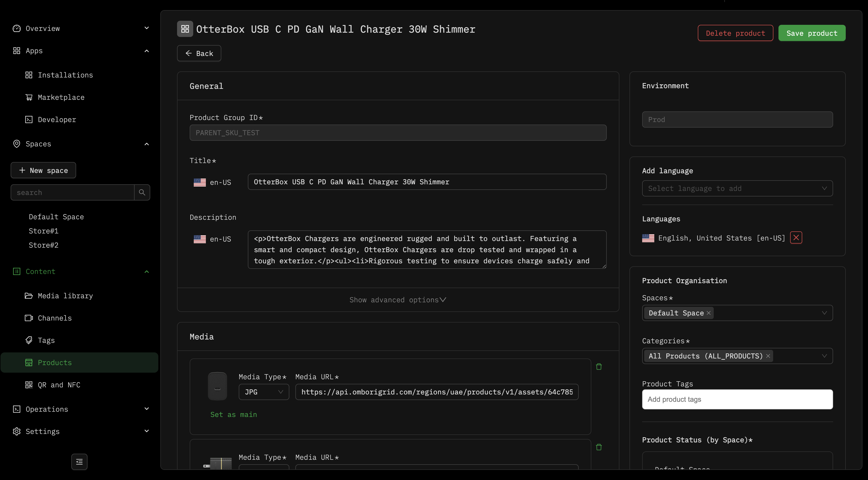Click the Spaces location pin icon

pos(16,144)
